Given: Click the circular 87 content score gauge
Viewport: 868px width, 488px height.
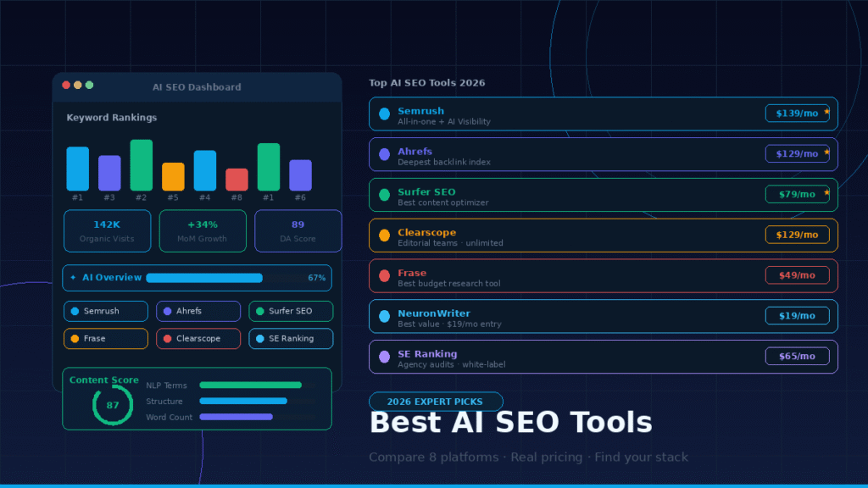Looking at the screenshot, I should tap(113, 405).
